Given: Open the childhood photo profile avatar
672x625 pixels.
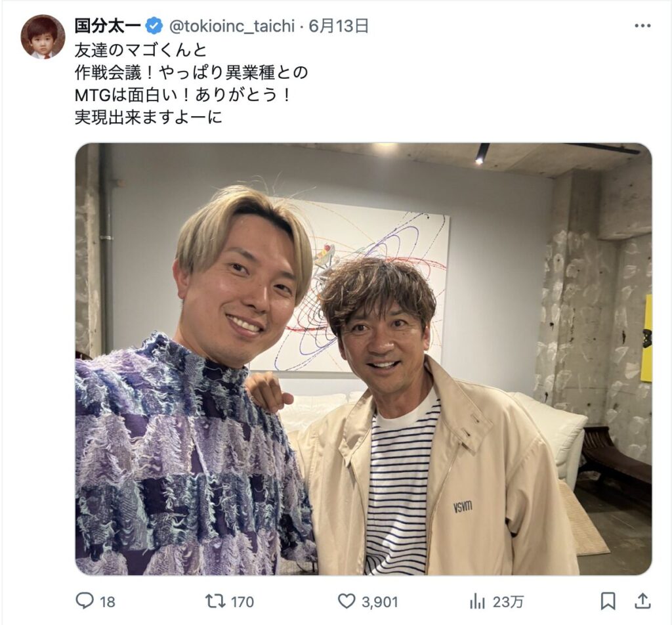Looking at the screenshot, I should (x=43, y=37).
